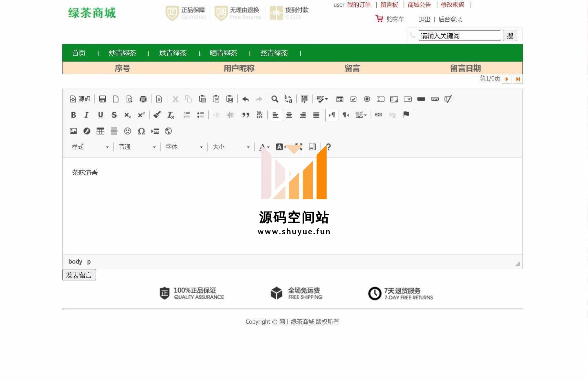Click the 发表留言 submit button
Screen dimensions: 588x381
[x=79, y=275]
